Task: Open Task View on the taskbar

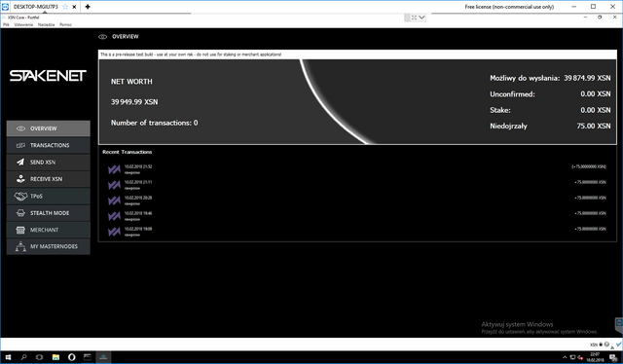Action: tap(39, 357)
